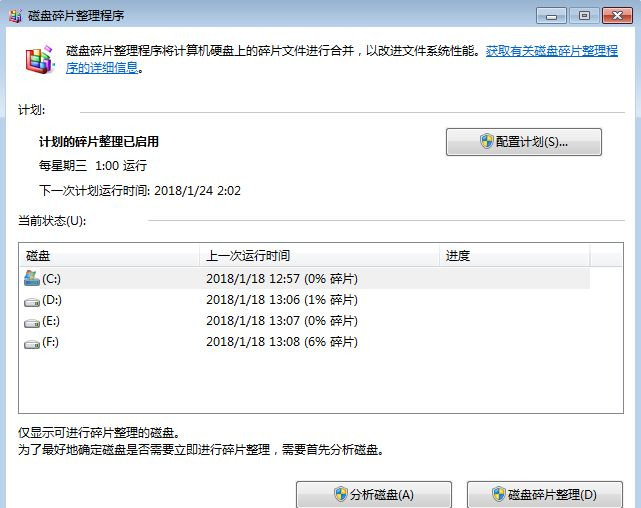Click text 下一次计划运行时间: 2018/1/24 2:02
Image resolution: width=641 pixels, height=508 pixels.
(x=140, y=190)
